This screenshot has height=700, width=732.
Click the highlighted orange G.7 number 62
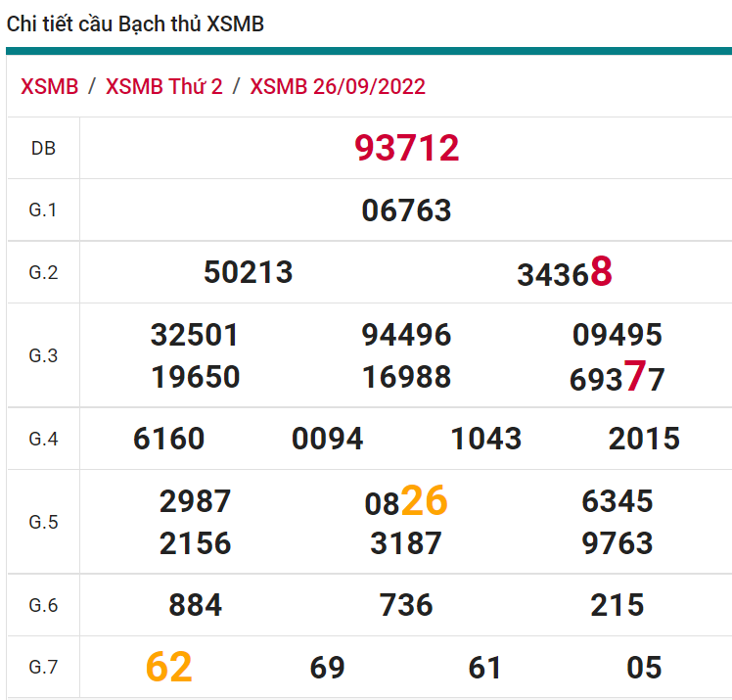click(169, 668)
